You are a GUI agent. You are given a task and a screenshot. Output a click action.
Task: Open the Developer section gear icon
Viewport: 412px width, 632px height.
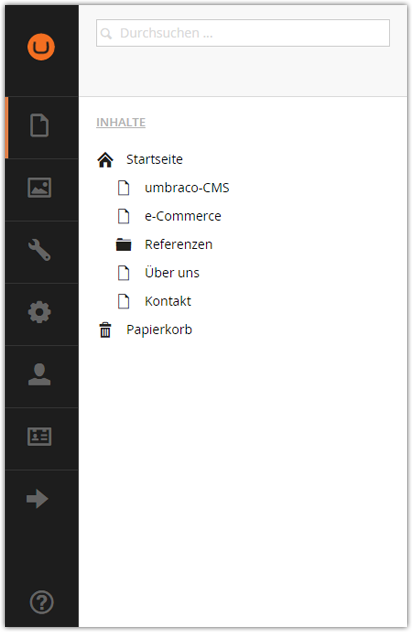pos(40,312)
